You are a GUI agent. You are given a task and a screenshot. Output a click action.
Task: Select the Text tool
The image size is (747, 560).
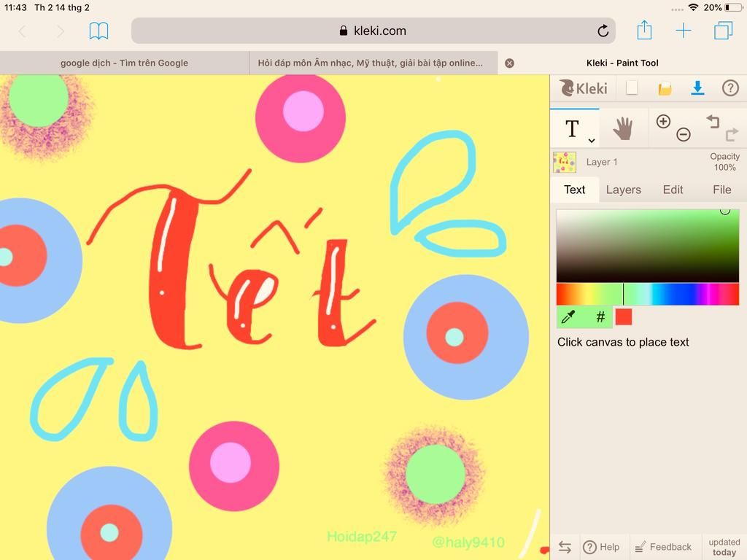[572, 128]
